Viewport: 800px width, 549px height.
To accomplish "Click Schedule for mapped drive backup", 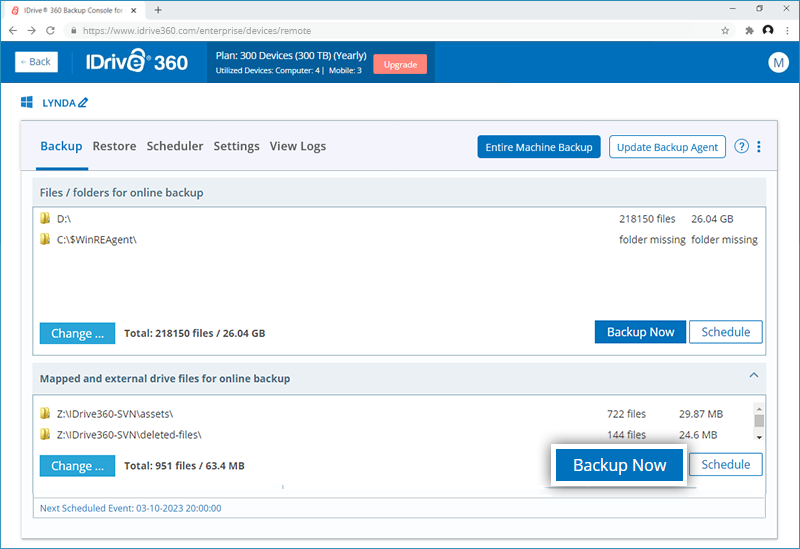I will 726,464.
